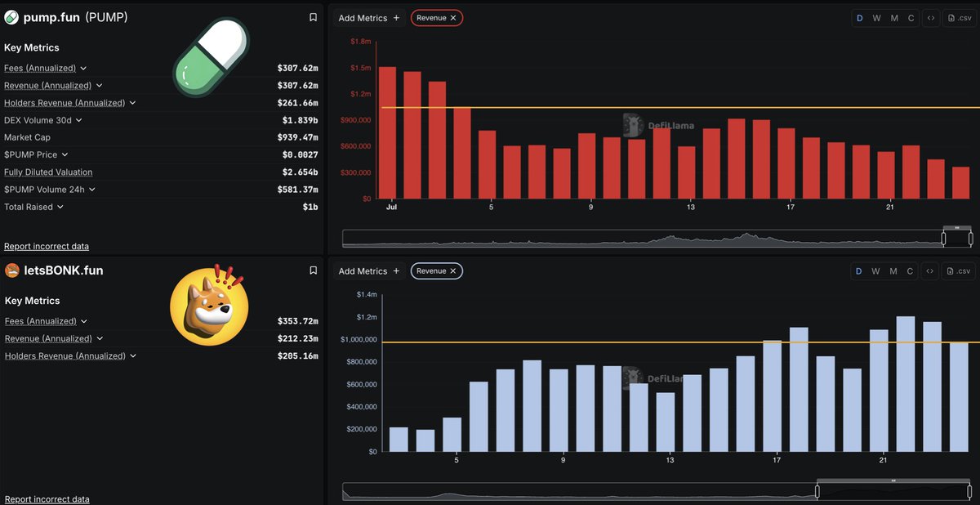Click the $261.66m holders revenue value
980x505 pixels.
click(297, 103)
